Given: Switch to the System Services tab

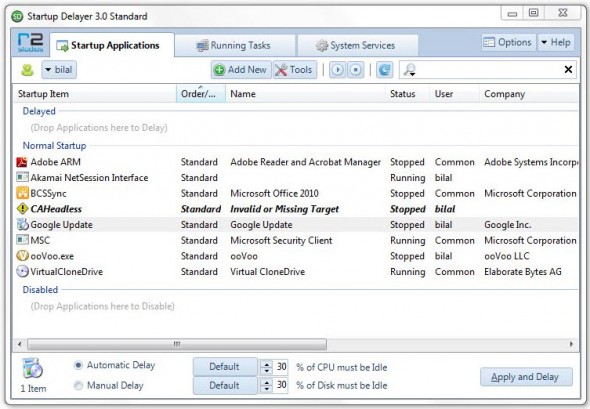Looking at the screenshot, I should tap(357, 46).
